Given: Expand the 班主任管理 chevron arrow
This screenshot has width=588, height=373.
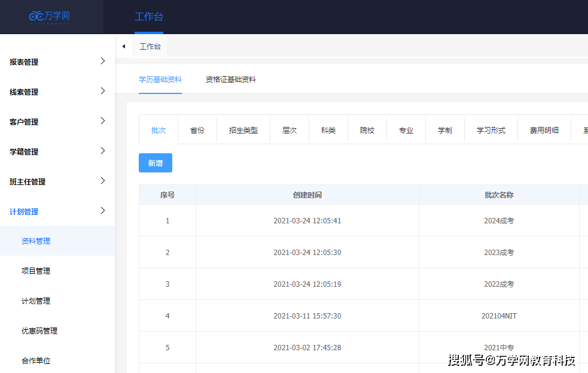Looking at the screenshot, I should tap(103, 181).
